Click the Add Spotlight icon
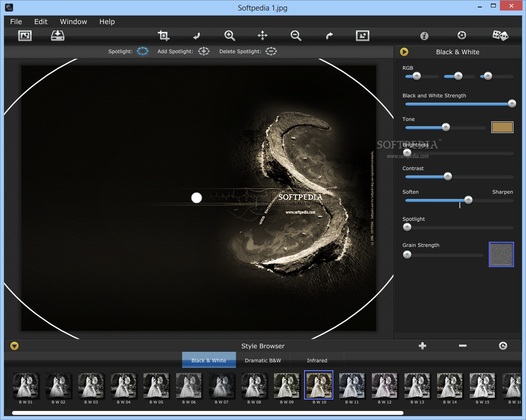The image size is (526, 420). point(204,51)
